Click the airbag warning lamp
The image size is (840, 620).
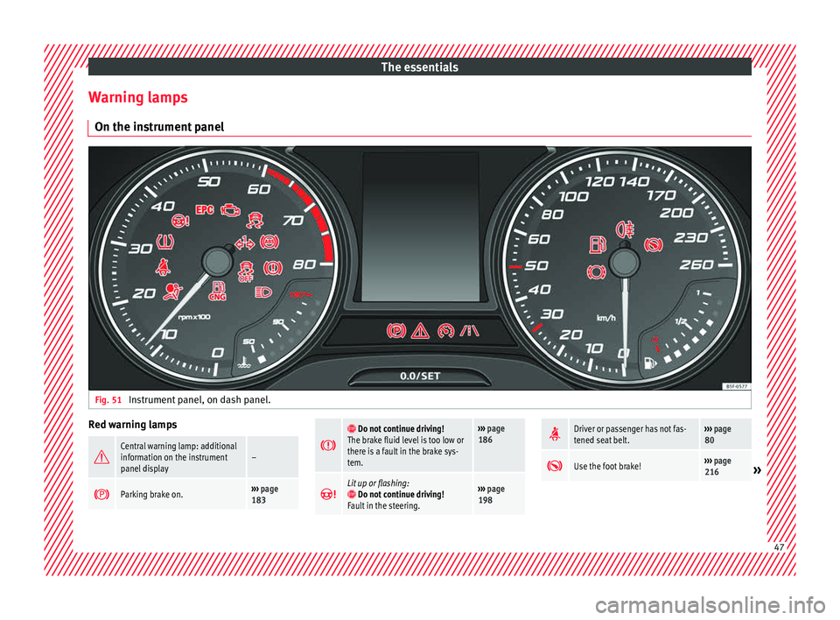point(172,292)
